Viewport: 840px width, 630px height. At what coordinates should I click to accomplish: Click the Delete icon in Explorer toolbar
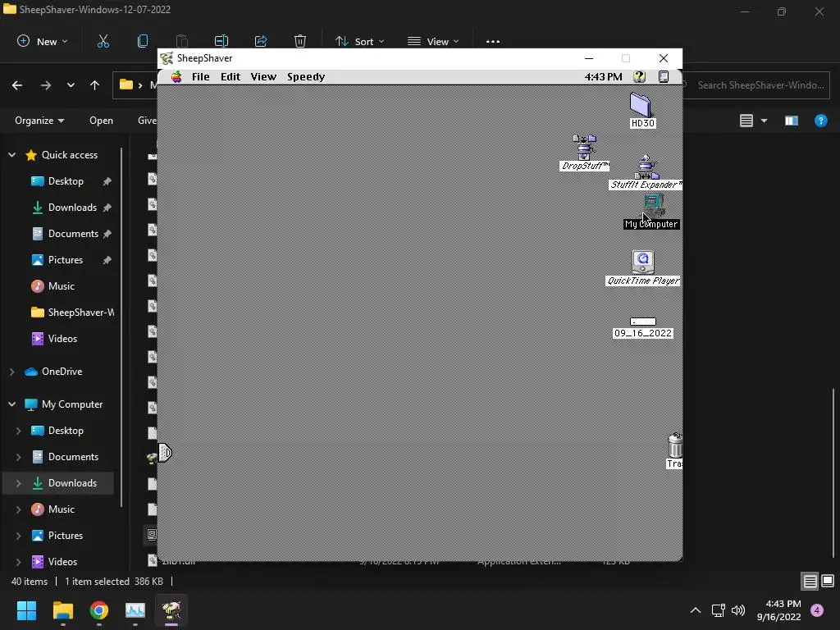pyautogui.click(x=300, y=41)
